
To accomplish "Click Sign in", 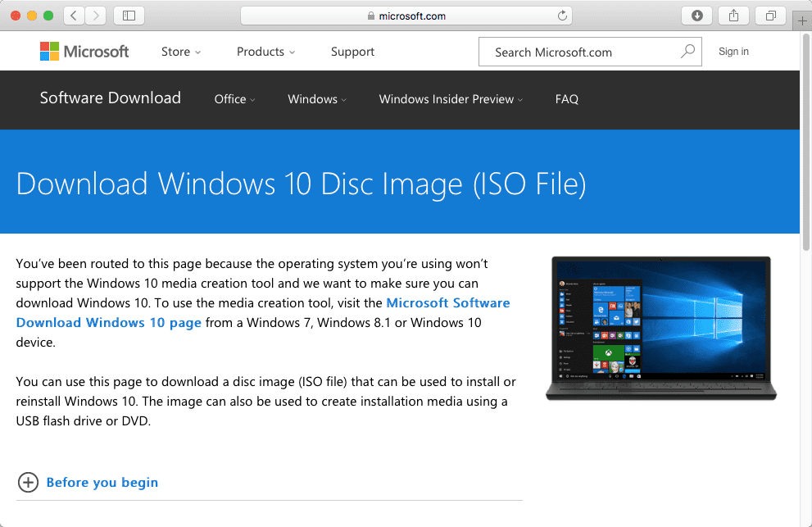I will coord(733,52).
